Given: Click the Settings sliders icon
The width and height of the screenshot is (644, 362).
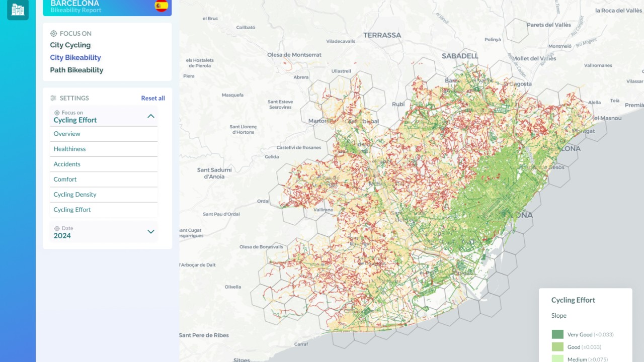Looking at the screenshot, I should click(53, 98).
